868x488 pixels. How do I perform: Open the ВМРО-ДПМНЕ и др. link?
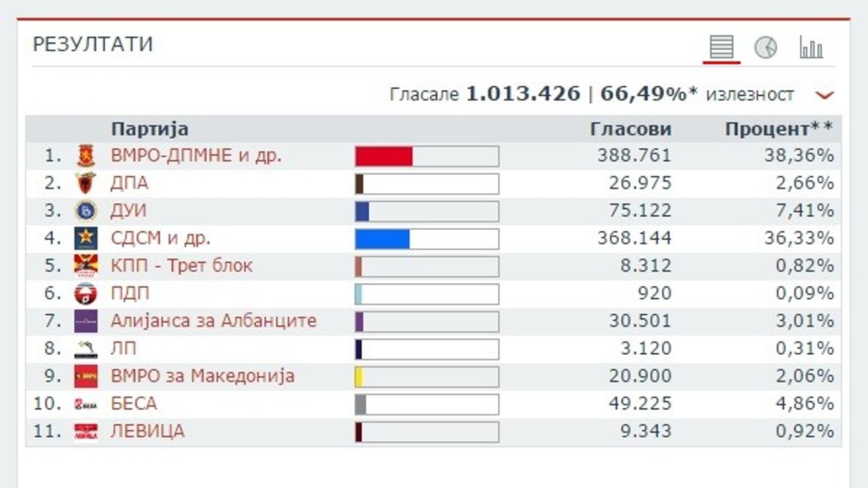pyautogui.click(x=196, y=155)
